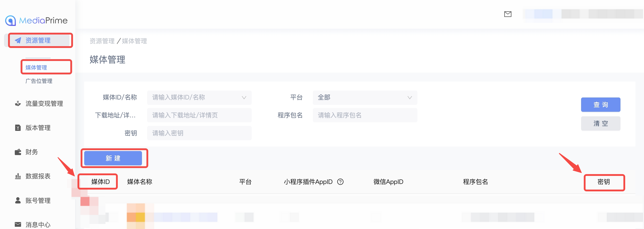
Task: Click the 消息中心 envelope icon
Action: coord(18,225)
